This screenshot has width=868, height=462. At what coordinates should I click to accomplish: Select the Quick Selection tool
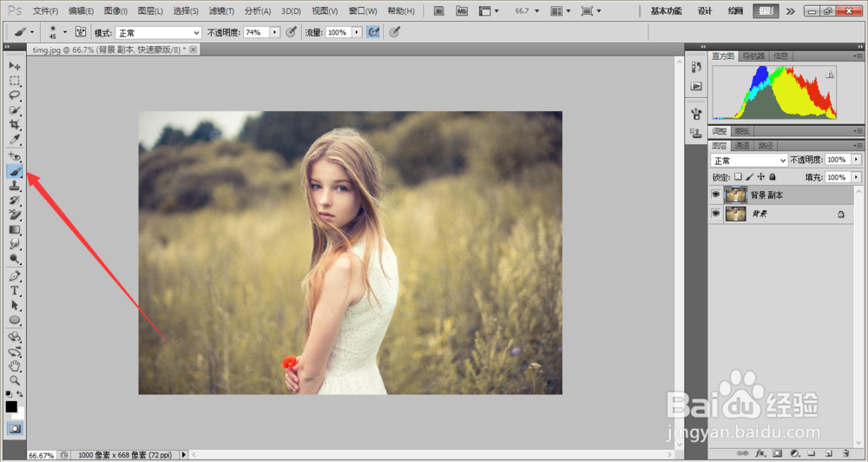click(15, 110)
